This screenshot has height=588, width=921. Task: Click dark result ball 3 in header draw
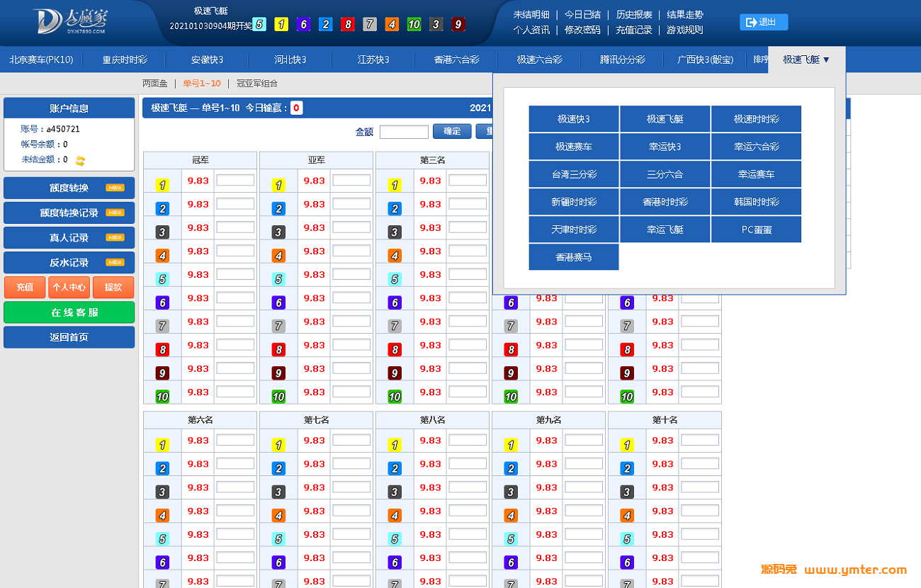point(436,24)
